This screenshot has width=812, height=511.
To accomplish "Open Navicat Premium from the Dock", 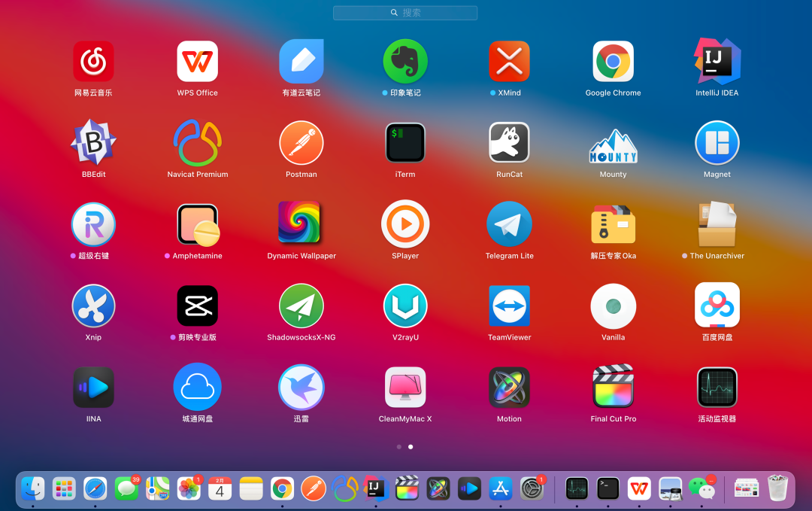I will (345, 488).
